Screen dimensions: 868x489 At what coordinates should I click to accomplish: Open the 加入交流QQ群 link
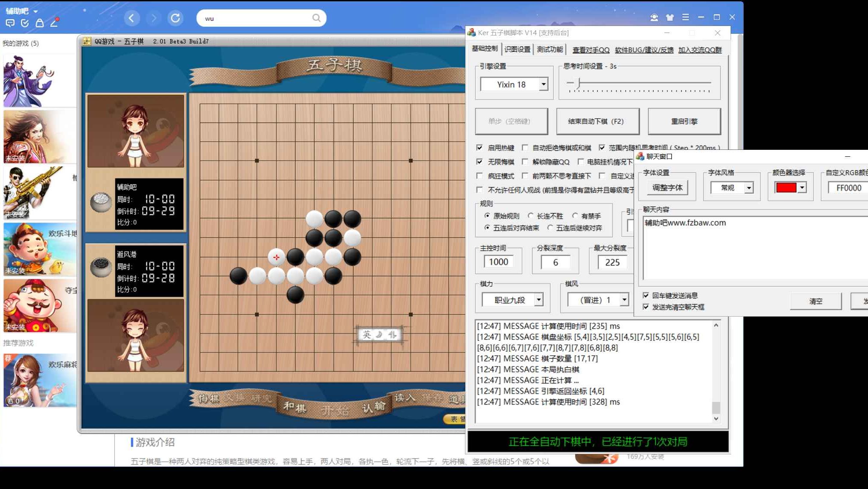pos(700,50)
